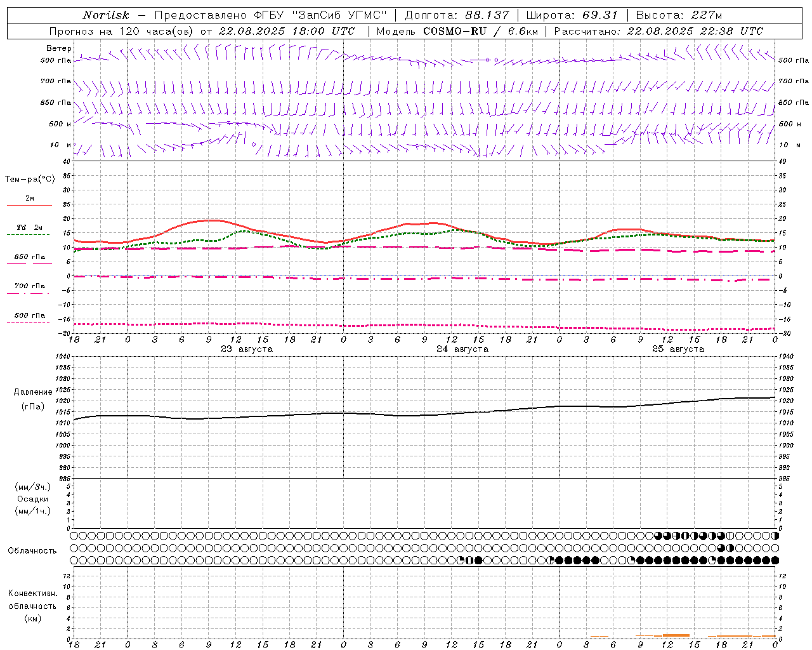Click the "Тем-ра(°C)" temperature panel title
The width and height of the screenshot is (812, 650).
30,180
